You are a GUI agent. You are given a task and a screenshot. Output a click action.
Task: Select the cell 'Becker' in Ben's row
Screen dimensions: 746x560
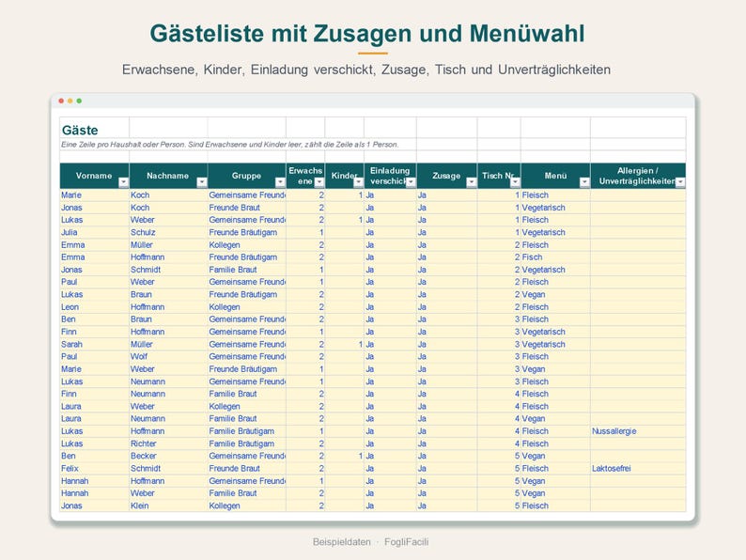pos(168,456)
